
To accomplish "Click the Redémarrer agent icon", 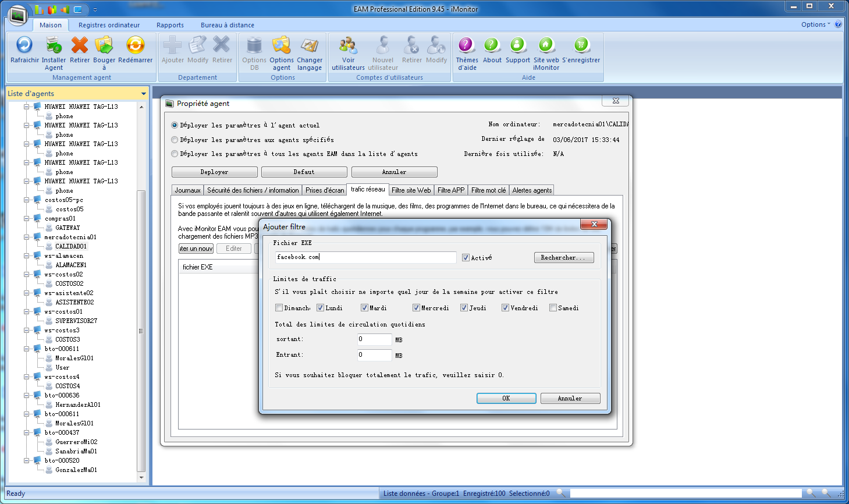I will pos(135,45).
